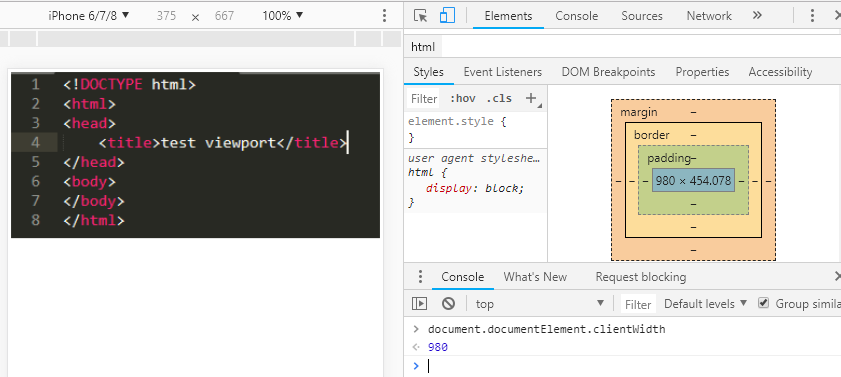Open DevTools customize three-dot menu
This screenshot has height=377, width=841.
pyautogui.click(x=812, y=16)
